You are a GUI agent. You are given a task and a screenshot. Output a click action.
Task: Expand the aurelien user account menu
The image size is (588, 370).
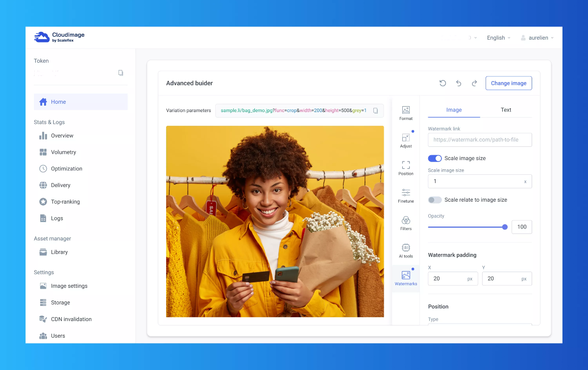coord(537,38)
